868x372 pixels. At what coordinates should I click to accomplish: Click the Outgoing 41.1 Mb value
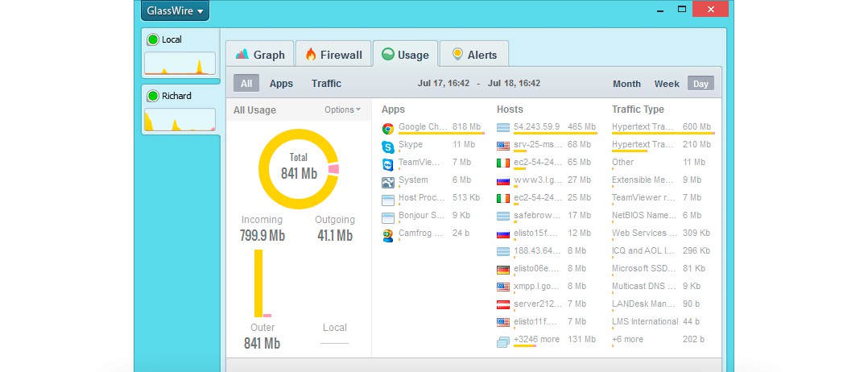click(335, 236)
